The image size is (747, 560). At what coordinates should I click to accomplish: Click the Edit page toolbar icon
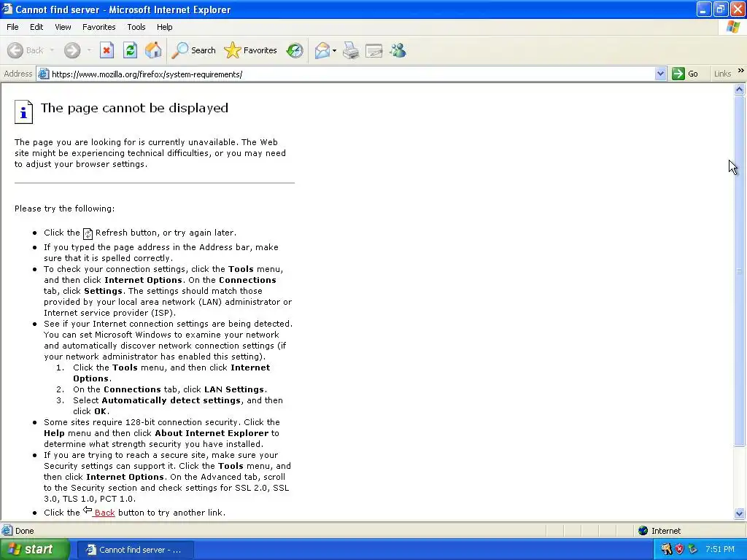374,50
